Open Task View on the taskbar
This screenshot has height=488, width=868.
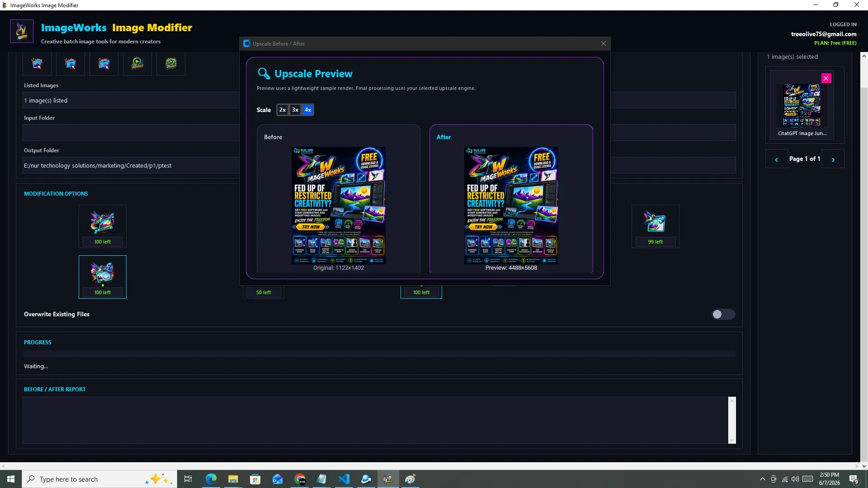(188, 479)
